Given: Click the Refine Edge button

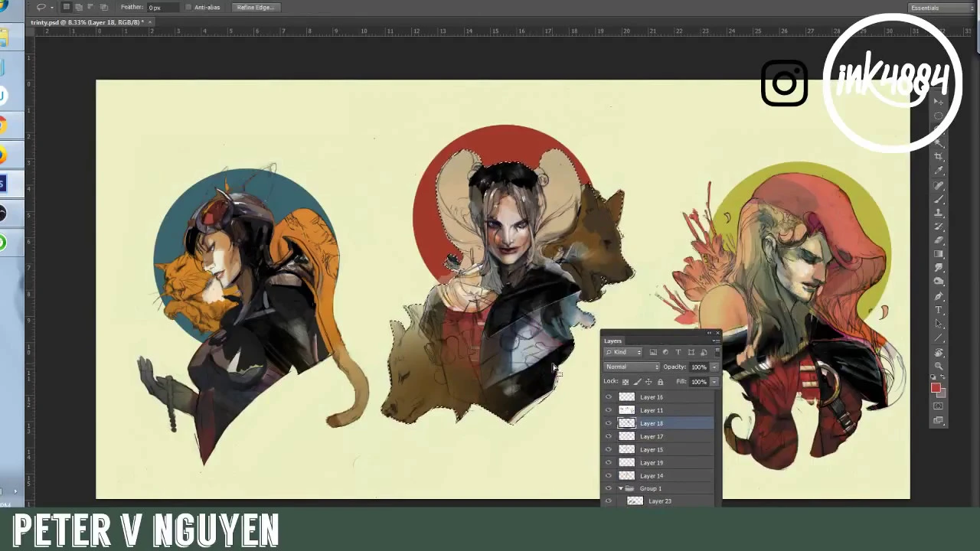Looking at the screenshot, I should (x=256, y=7).
